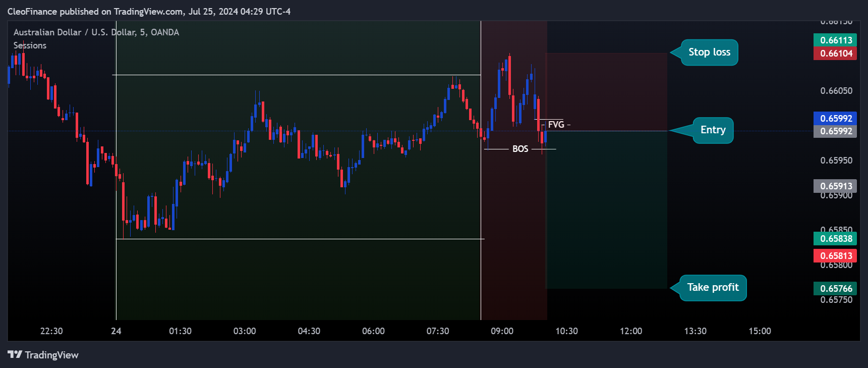Click the Take profit callout label
This screenshot has width=868, height=368.
pos(713,288)
